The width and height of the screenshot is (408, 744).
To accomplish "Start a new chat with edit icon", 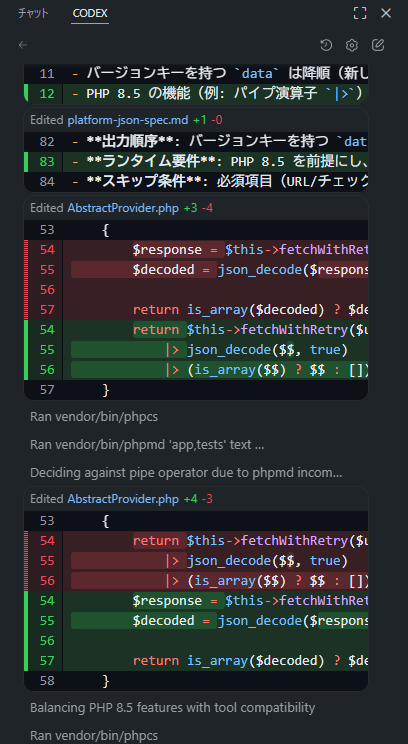I will click(378, 45).
